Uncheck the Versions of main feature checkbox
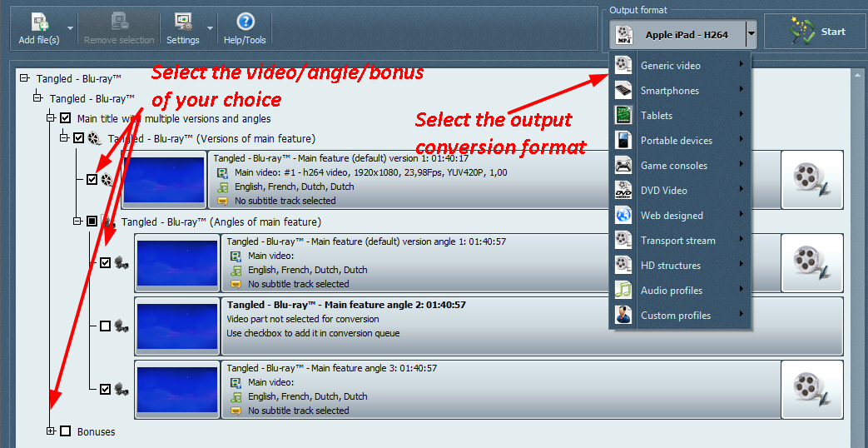This screenshot has height=448, width=868. coord(78,137)
